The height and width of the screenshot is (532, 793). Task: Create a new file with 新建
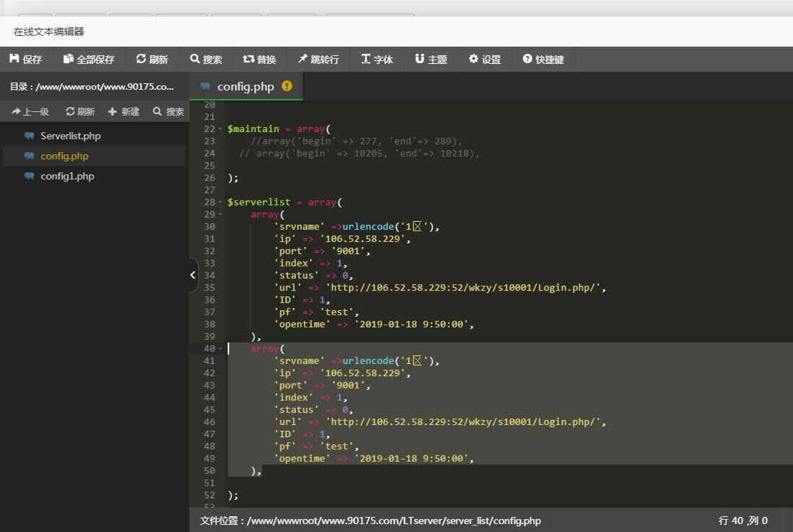[123, 111]
